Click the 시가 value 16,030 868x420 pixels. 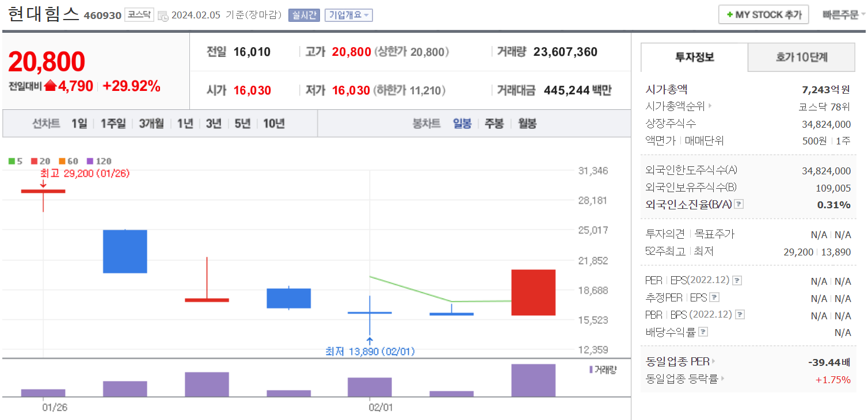[x=252, y=90]
